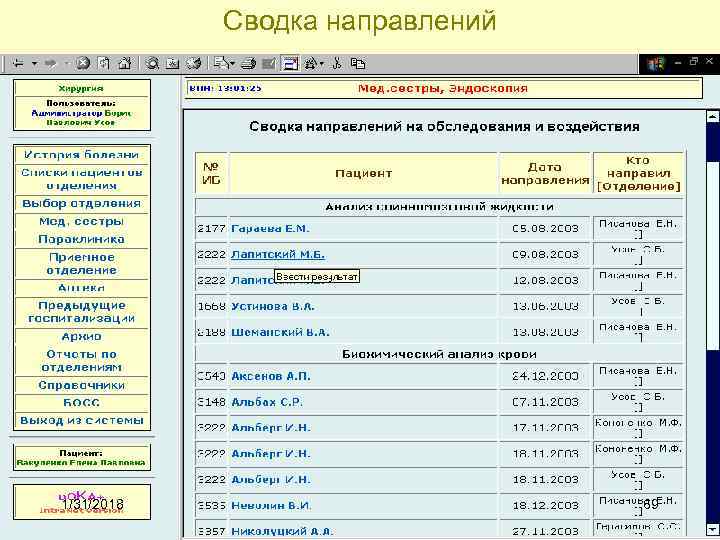Open underlined link Лапитский М.Б.
The height and width of the screenshot is (540, 720).
pos(278,254)
